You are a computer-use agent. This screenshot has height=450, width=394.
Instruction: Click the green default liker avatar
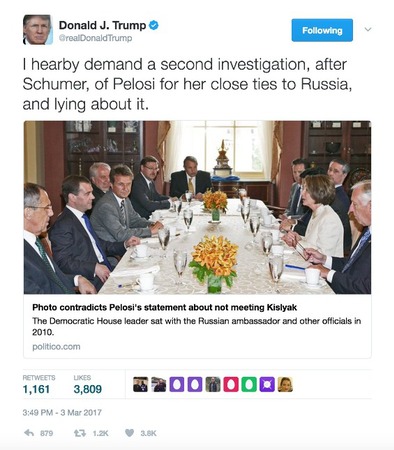pos(249,384)
